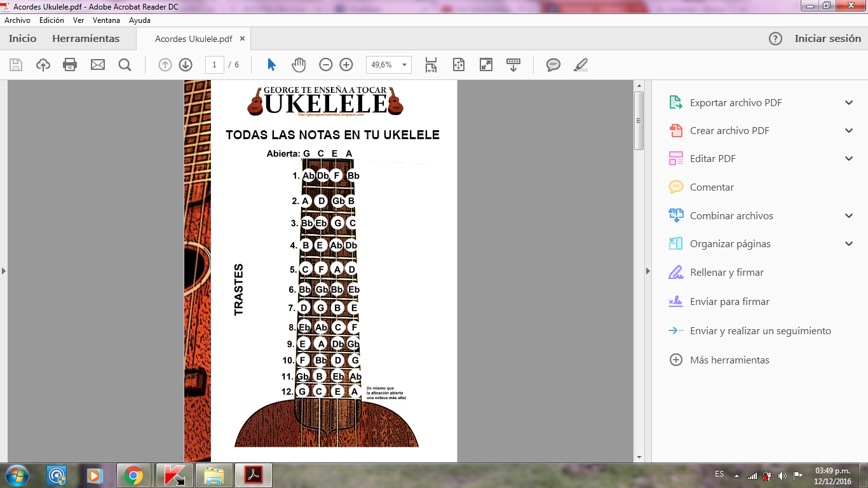Expand Combinar archivos chevron
The width and height of the screenshot is (868, 488).
[x=849, y=216]
